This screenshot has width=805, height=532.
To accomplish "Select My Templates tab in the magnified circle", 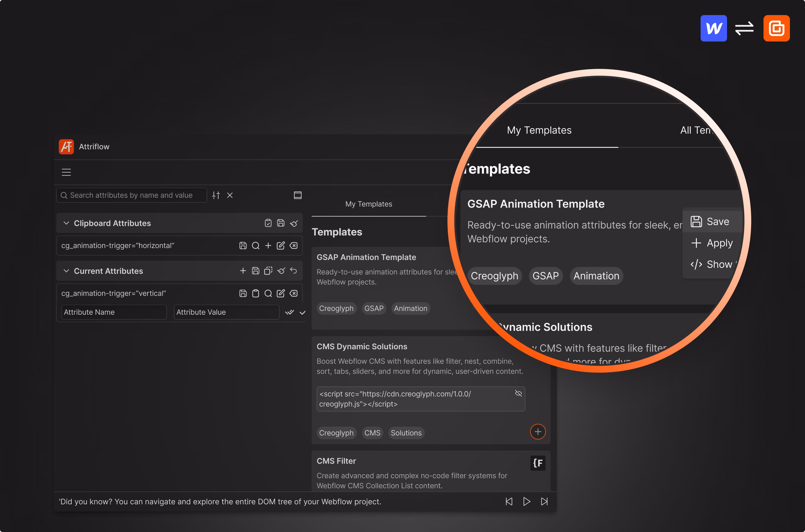I will pyautogui.click(x=539, y=130).
